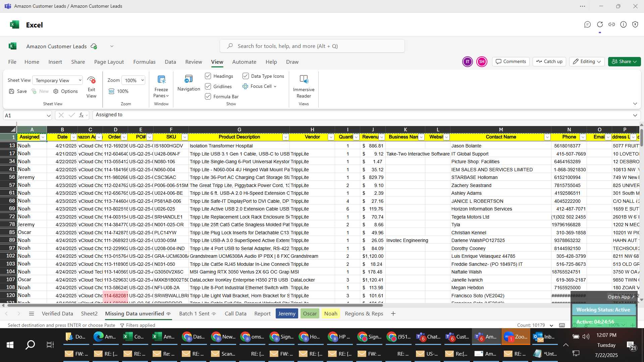644x362 pixels.
Task: Select column G header
Action: 239,129
